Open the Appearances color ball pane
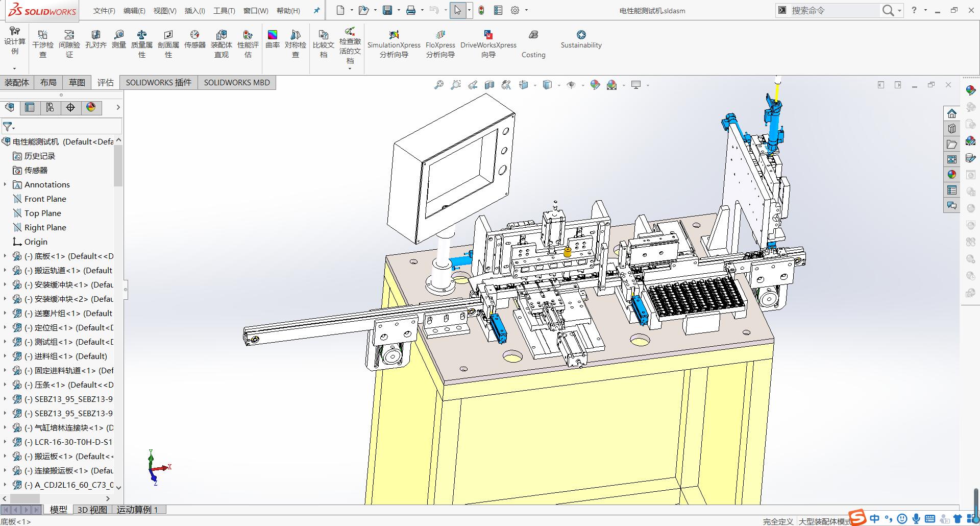This screenshot has width=980, height=526. (x=951, y=175)
